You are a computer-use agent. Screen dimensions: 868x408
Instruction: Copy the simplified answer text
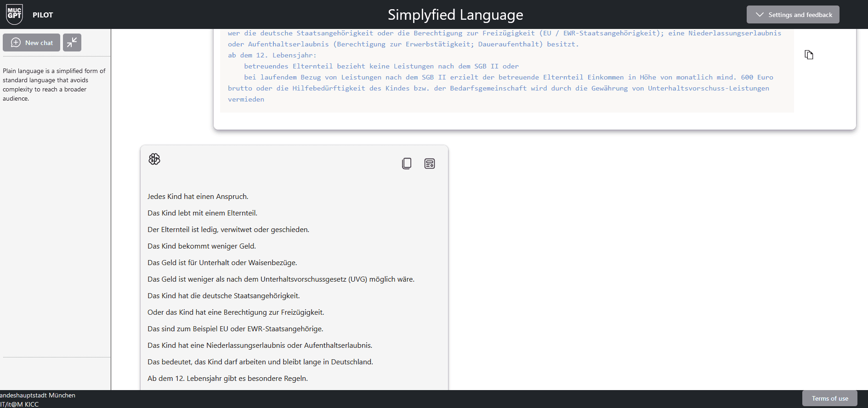407,164
